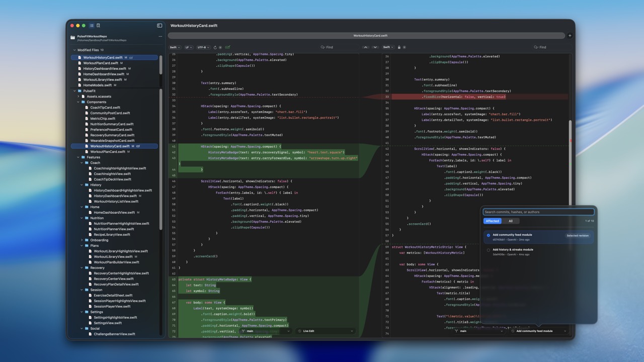Open the LF line ending dropdown

[189, 47]
